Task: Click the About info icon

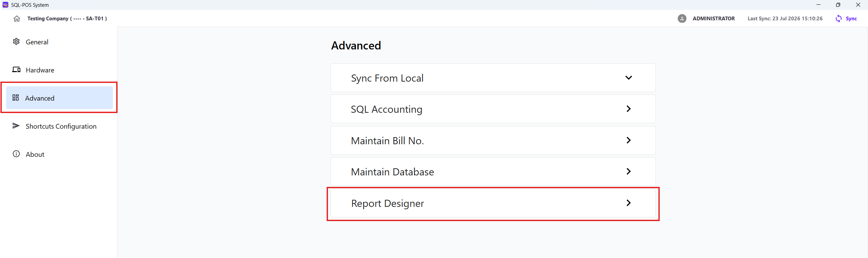Action: coord(16,154)
